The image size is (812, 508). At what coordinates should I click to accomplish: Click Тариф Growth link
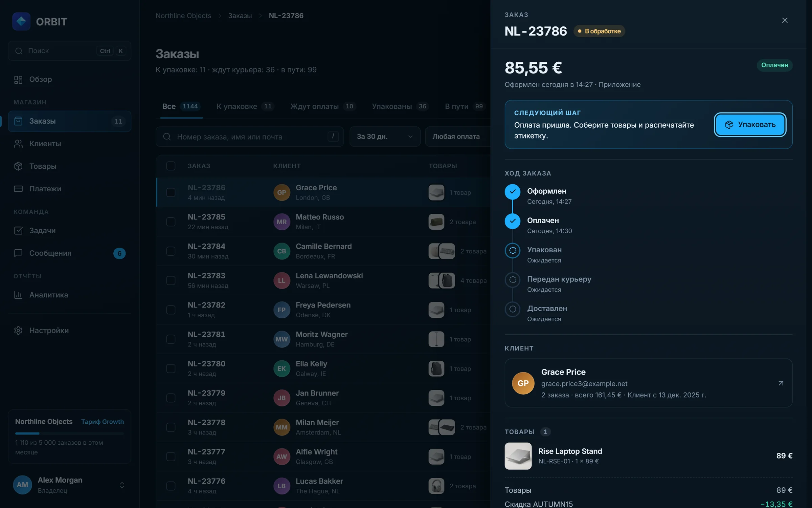pos(103,422)
